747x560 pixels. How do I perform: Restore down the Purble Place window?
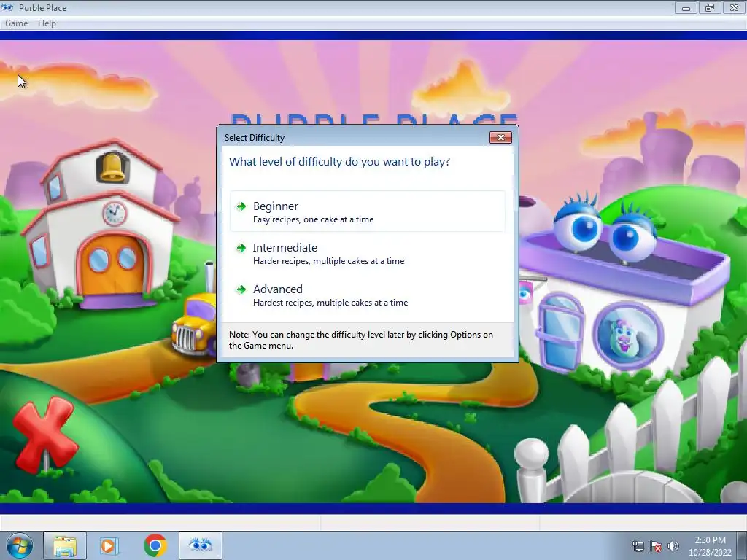click(x=710, y=8)
